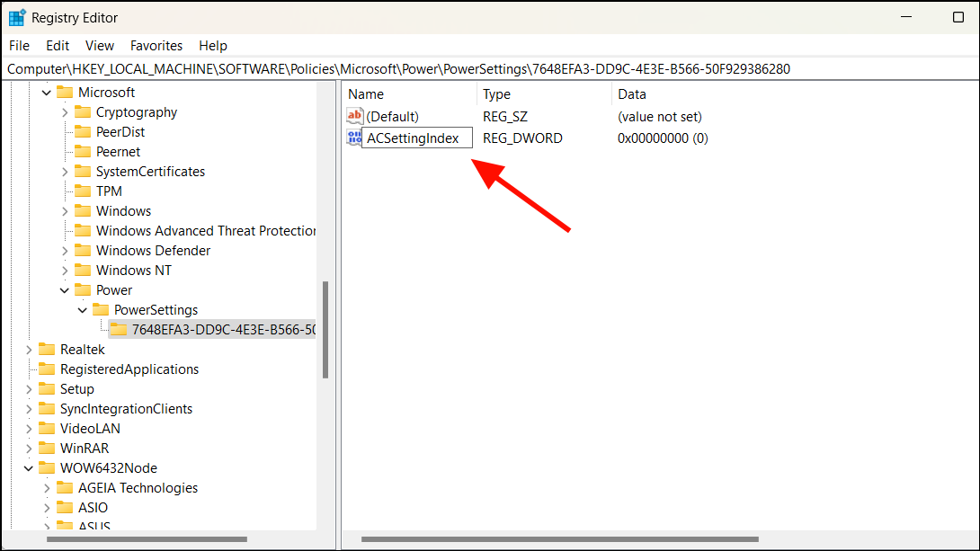
Task: Click the REG_SZ type cell
Action: tap(505, 117)
